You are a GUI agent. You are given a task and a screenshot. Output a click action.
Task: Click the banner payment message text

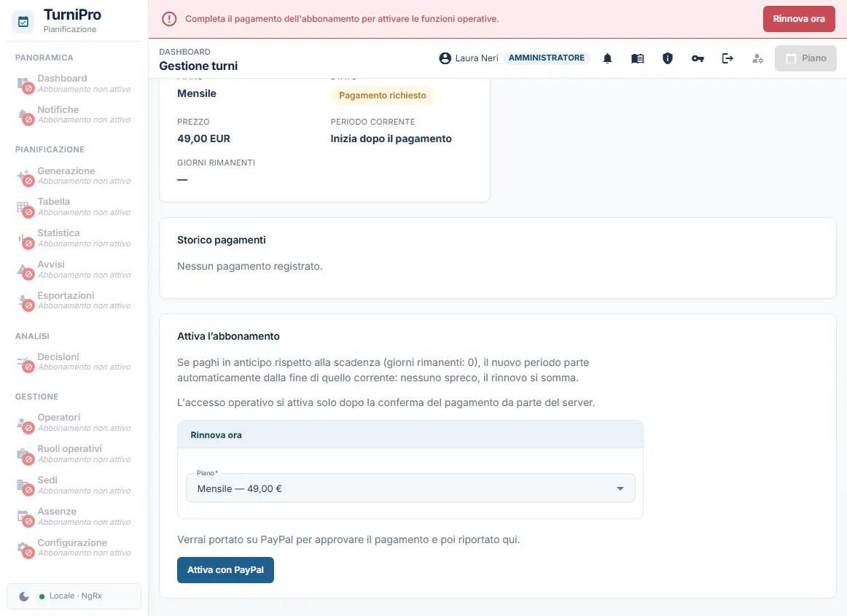(342, 19)
